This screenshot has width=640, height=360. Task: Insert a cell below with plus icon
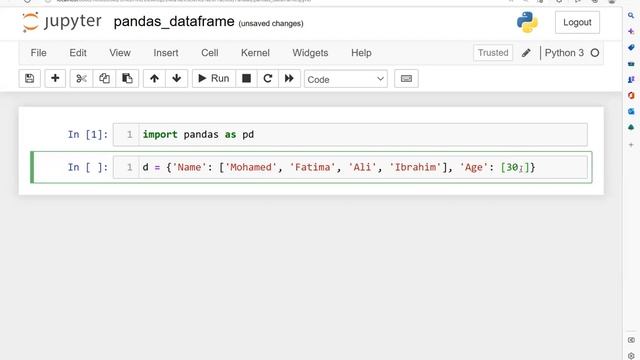pyautogui.click(x=55, y=78)
